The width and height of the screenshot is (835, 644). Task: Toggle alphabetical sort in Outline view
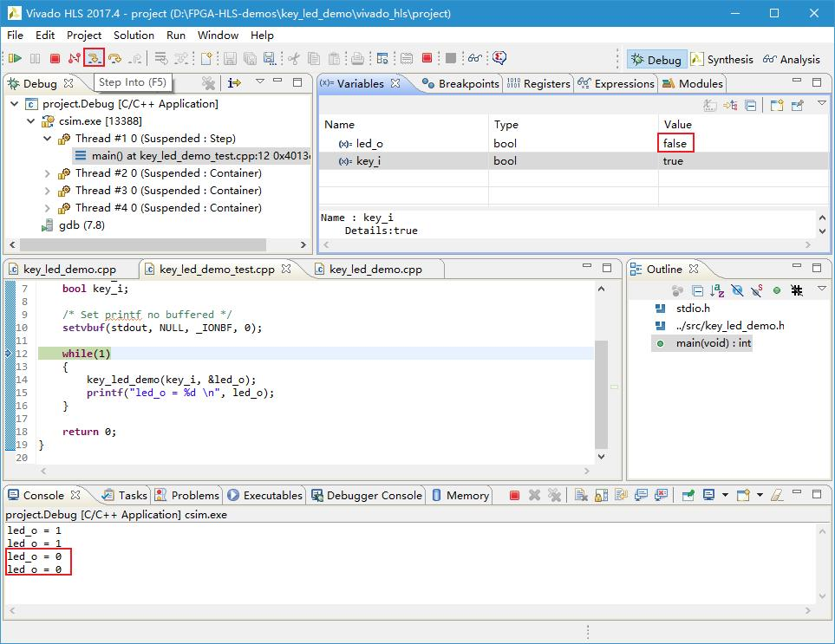[x=717, y=290]
